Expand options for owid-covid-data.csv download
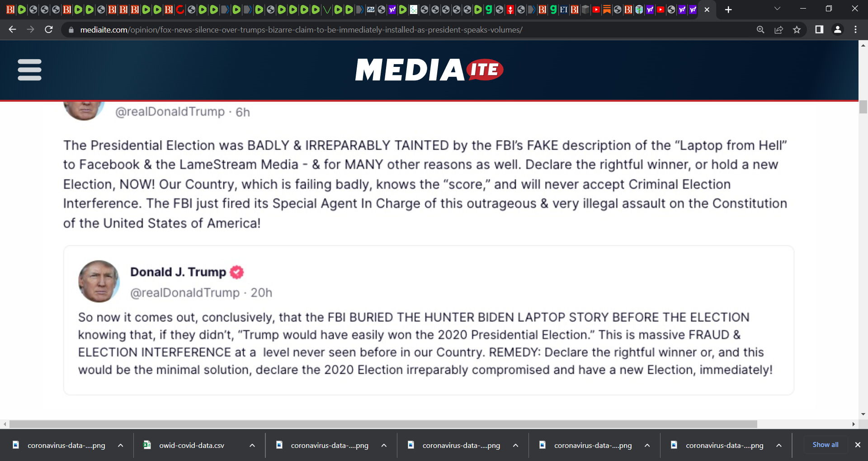The image size is (868, 461). pos(252,445)
